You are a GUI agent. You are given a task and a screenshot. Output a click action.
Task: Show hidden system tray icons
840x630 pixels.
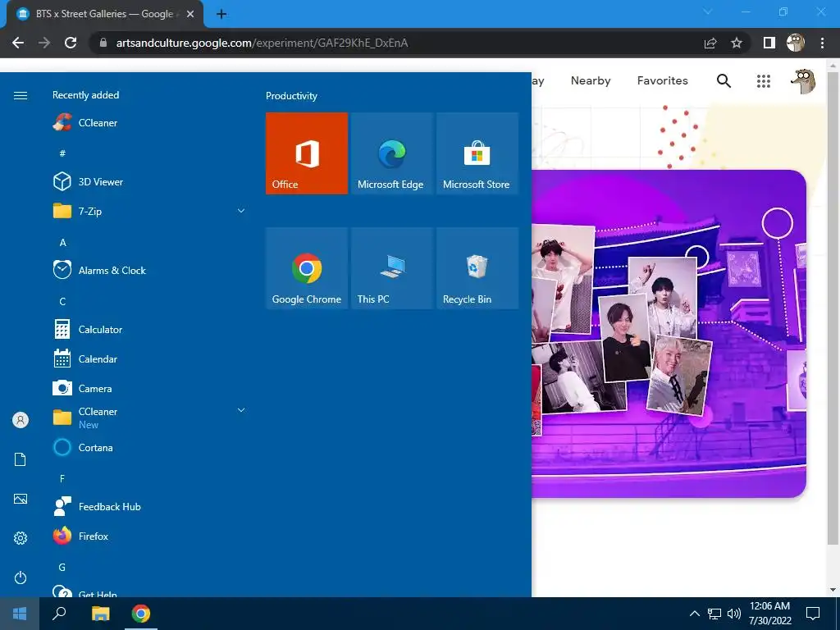694,614
